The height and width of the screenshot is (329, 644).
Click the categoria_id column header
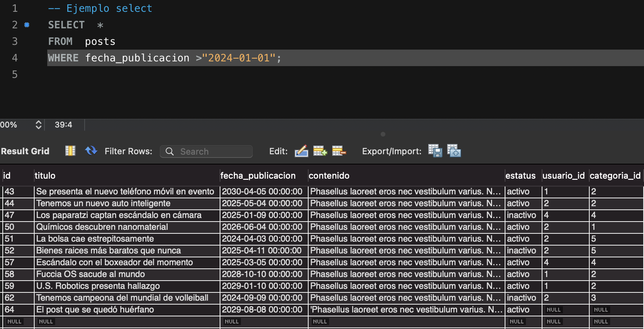[615, 176]
